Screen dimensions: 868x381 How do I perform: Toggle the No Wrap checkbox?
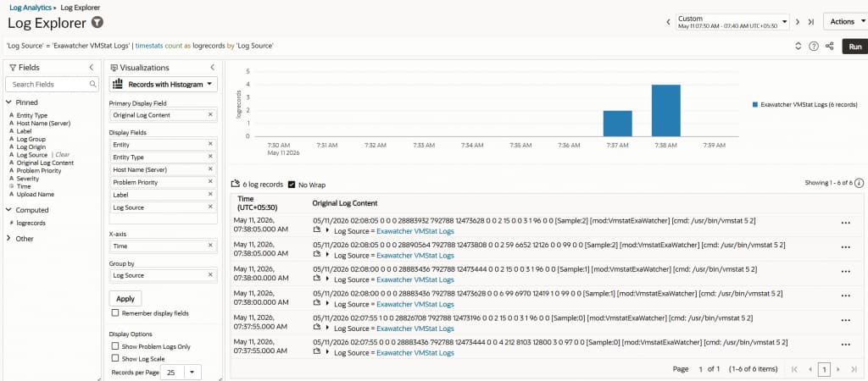coord(292,184)
